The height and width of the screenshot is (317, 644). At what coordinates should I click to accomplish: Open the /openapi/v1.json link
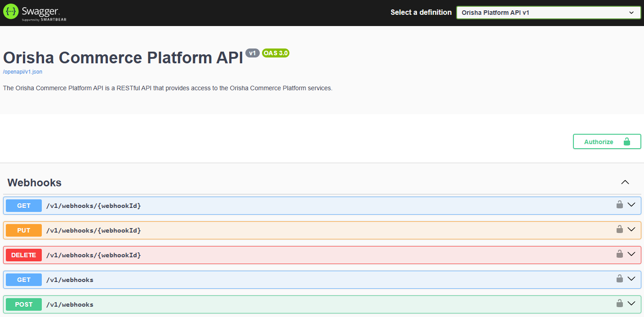click(x=22, y=71)
